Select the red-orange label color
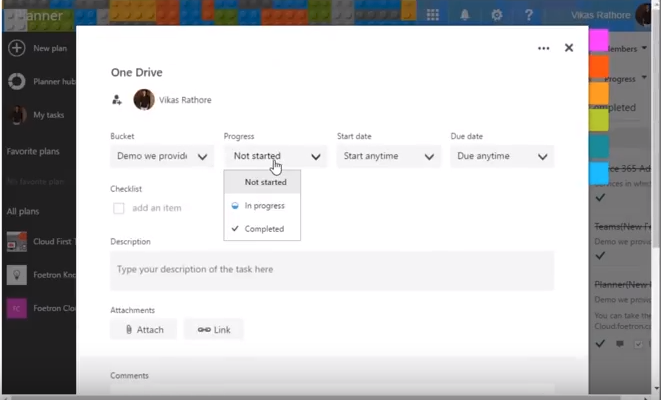The width and height of the screenshot is (661, 400). pyautogui.click(x=599, y=67)
